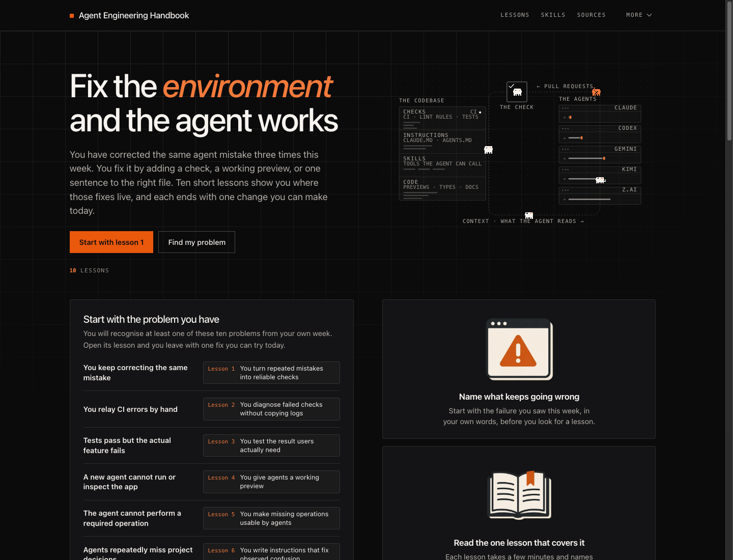Click the Start with lesson 1 button

pos(111,242)
